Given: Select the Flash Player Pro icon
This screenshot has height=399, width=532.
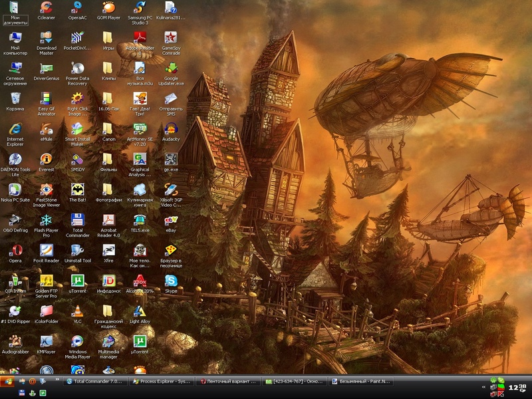Looking at the screenshot, I should click(x=47, y=220).
